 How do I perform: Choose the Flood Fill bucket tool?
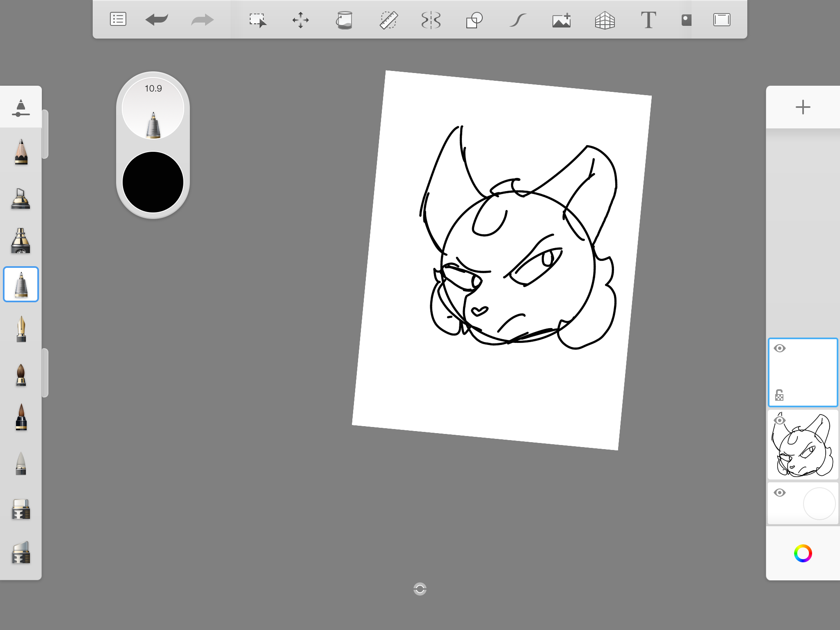[x=344, y=20]
